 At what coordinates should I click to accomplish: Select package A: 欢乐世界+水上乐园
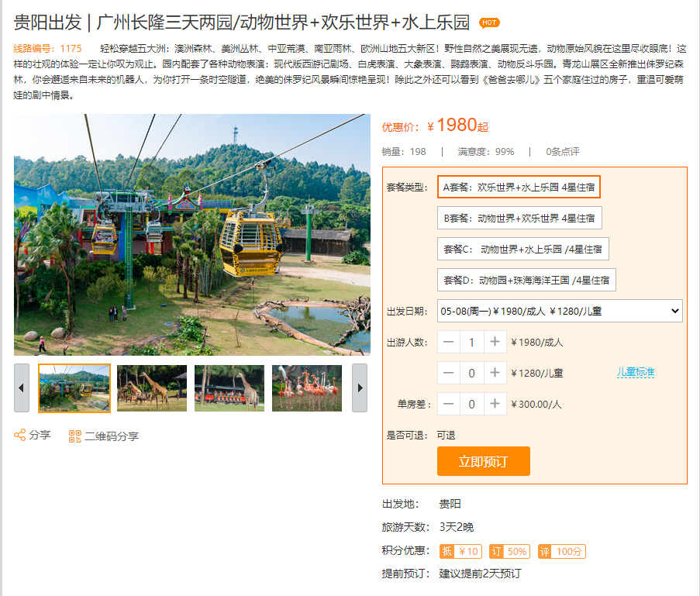point(519,187)
